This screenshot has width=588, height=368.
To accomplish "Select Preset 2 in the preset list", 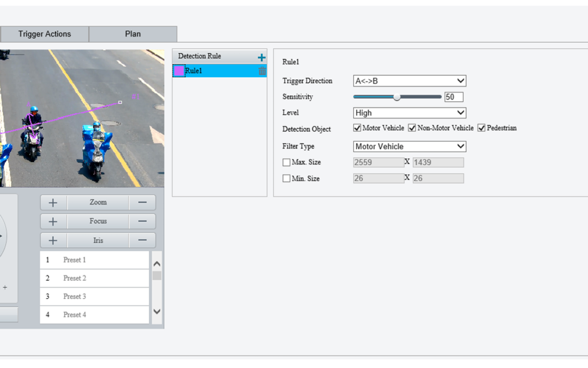I will tap(95, 279).
